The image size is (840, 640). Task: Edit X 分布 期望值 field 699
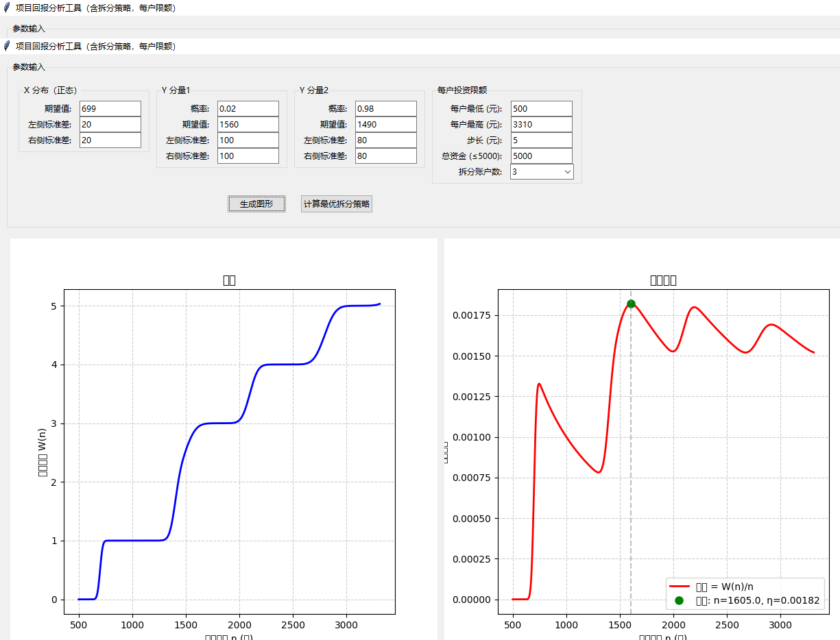click(x=110, y=108)
